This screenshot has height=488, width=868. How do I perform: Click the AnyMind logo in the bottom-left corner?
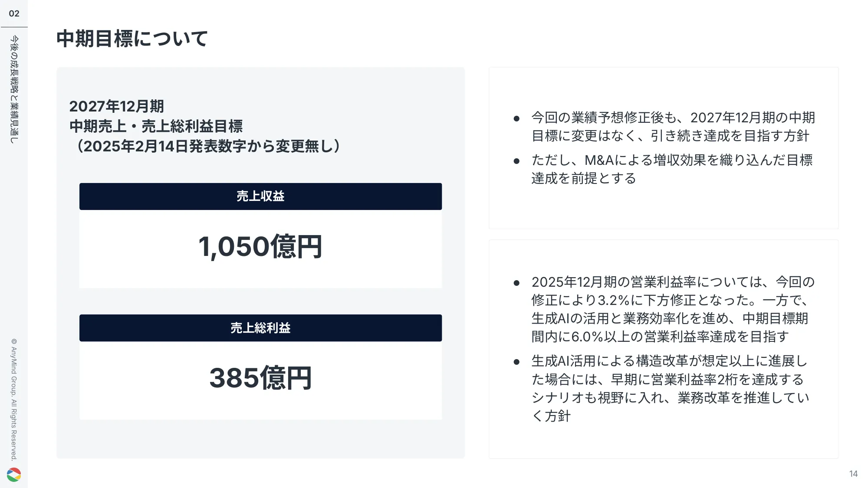click(x=14, y=475)
